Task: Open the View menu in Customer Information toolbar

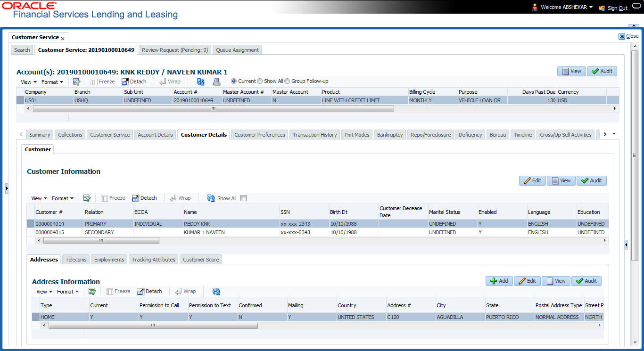Action: click(39, 198)
